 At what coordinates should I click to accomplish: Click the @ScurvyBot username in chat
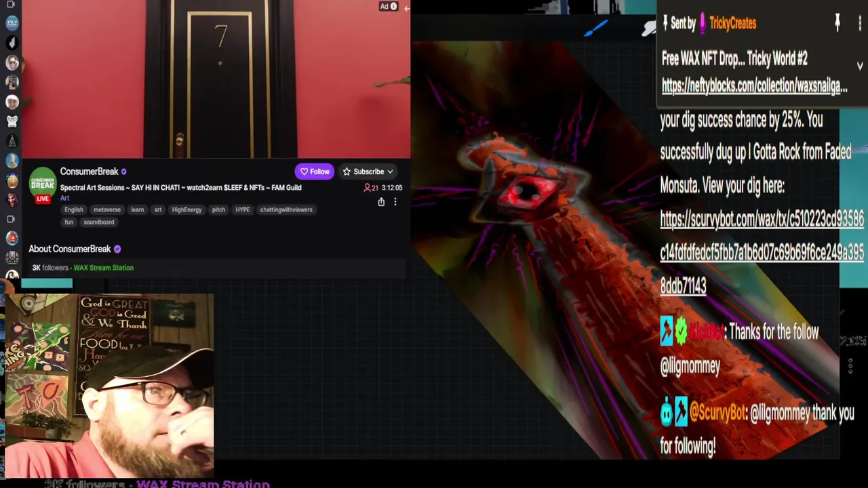(717, 413)
